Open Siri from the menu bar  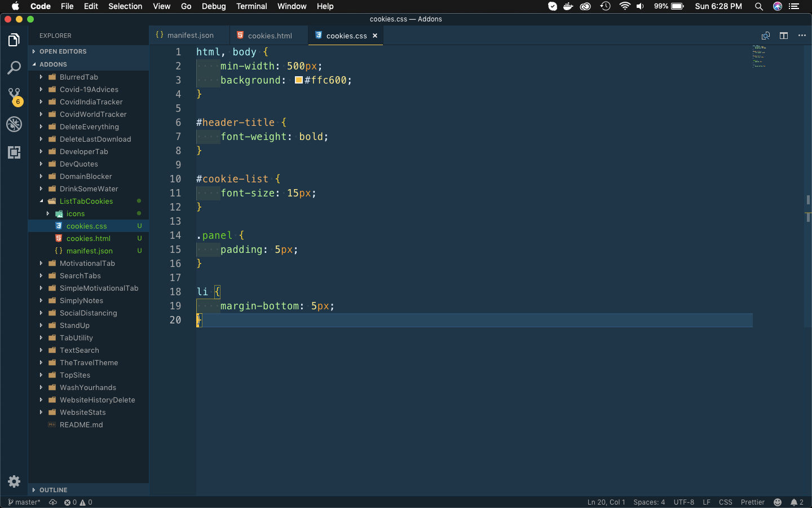coord(778,6)
